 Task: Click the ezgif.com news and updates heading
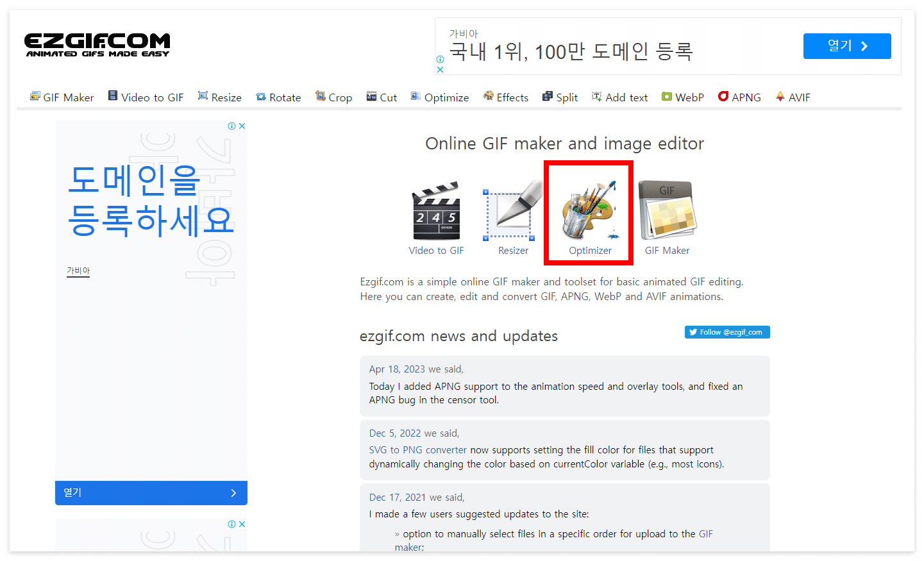(x=459, y=336)
